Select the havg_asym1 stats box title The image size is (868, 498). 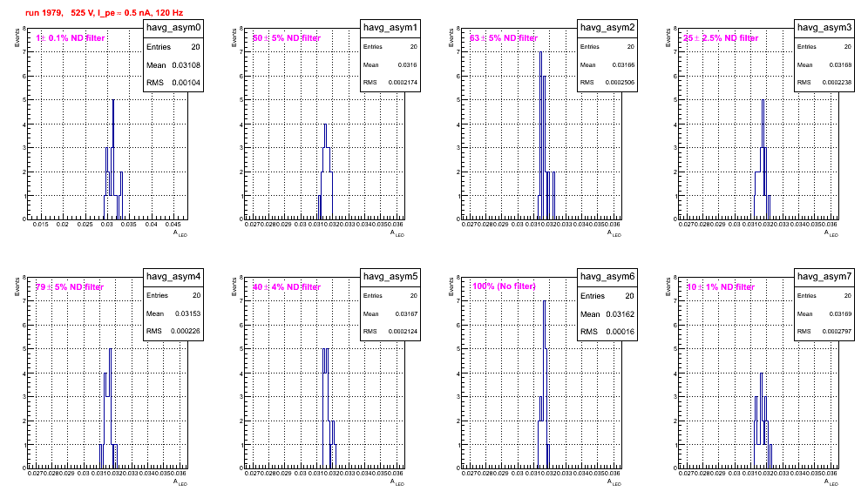(390, 28)
